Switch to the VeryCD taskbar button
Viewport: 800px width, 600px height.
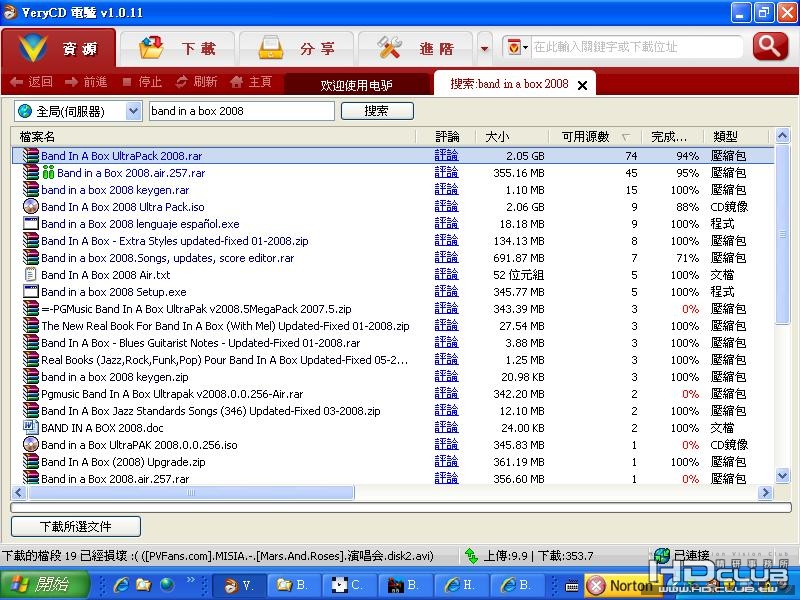point(239,585)
